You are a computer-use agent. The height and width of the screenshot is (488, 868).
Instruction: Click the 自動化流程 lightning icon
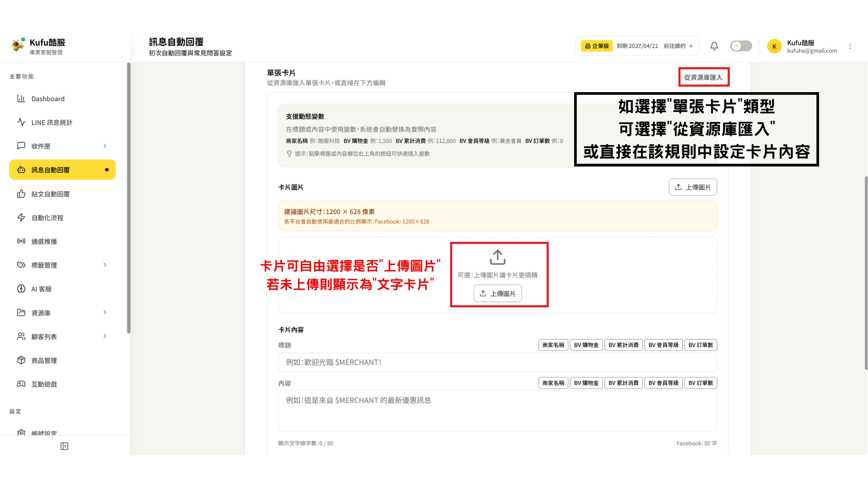tap(21, 217)
